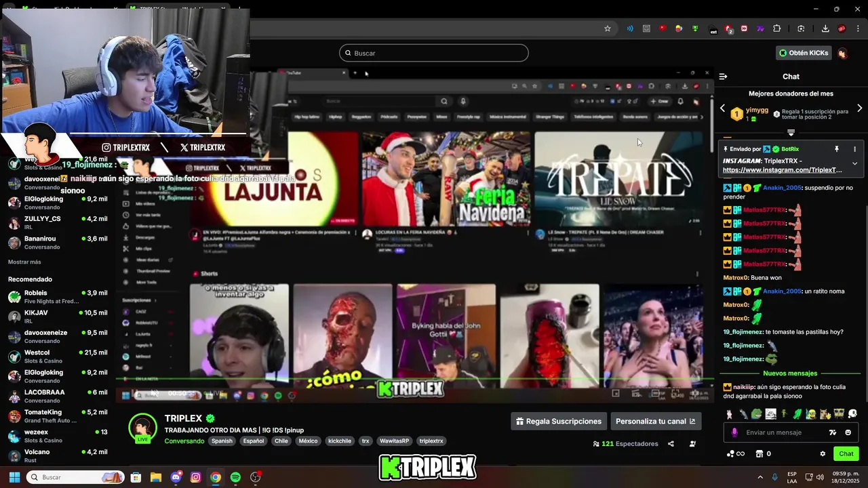Open Spotify from the taskbar
The image size is (868, 488).
235,477
